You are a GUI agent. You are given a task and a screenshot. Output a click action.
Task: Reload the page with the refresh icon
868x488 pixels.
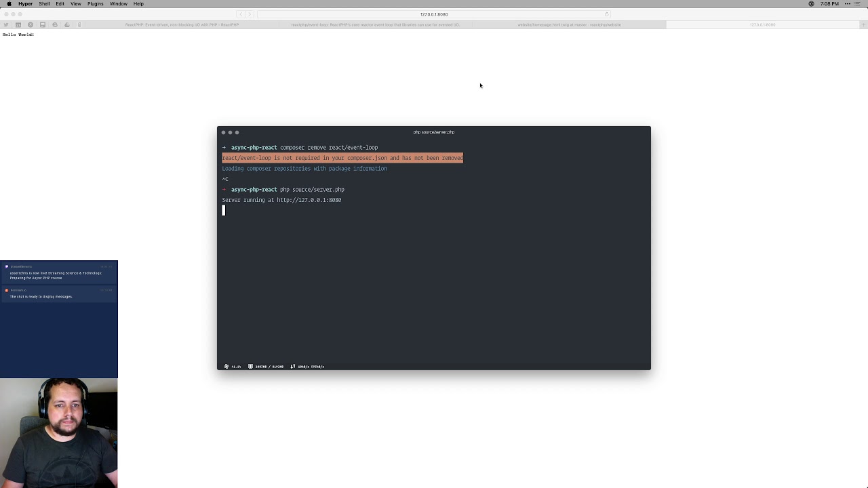tap(606, 14)
